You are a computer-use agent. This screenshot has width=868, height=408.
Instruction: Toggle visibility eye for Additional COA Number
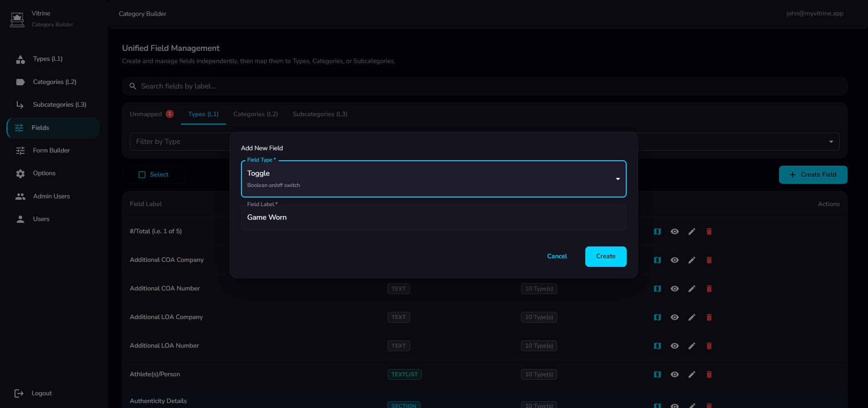tap(674, 289)
